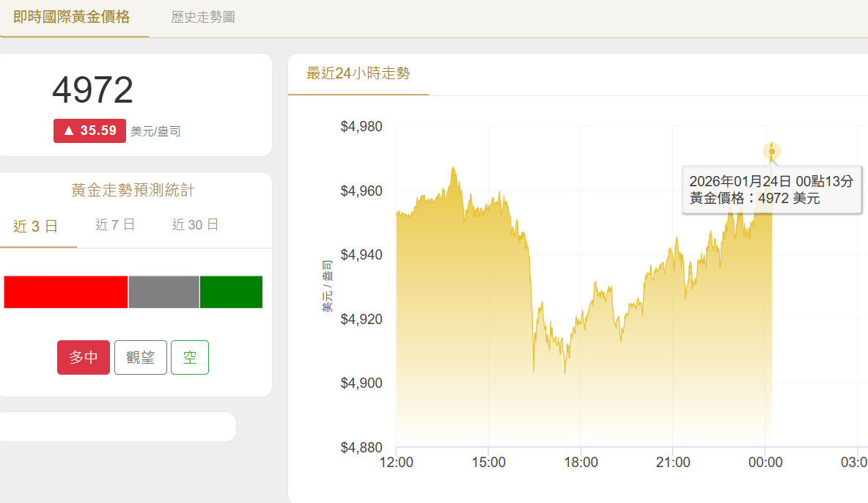
Task: Click the current gold price 4972
Action: pos(92,90)
